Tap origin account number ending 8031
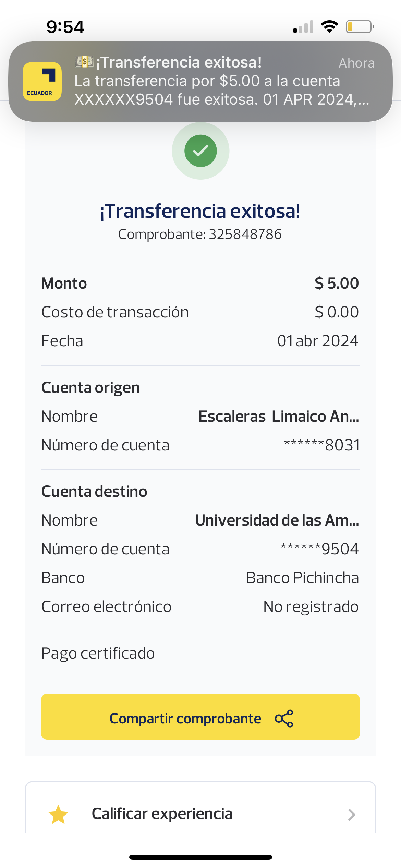The height and width of the screenshot is (868, 401). [x=321, y=445]
